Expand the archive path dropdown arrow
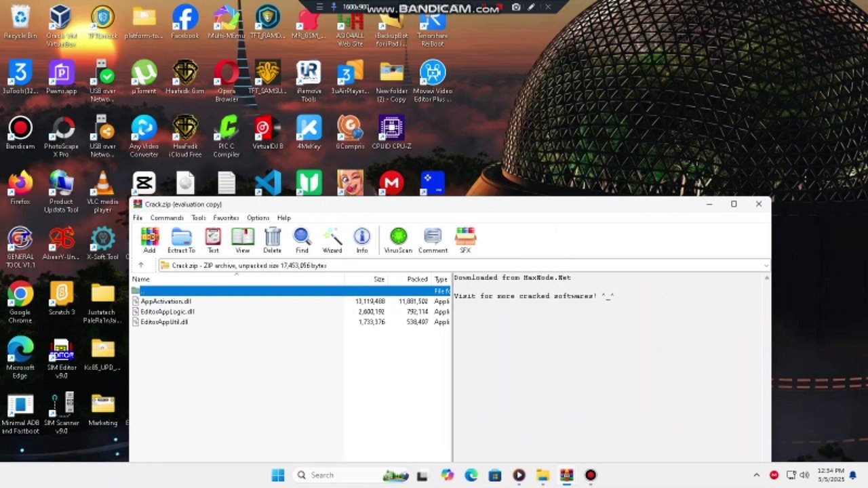868x488 pixels. coord(766,266)
